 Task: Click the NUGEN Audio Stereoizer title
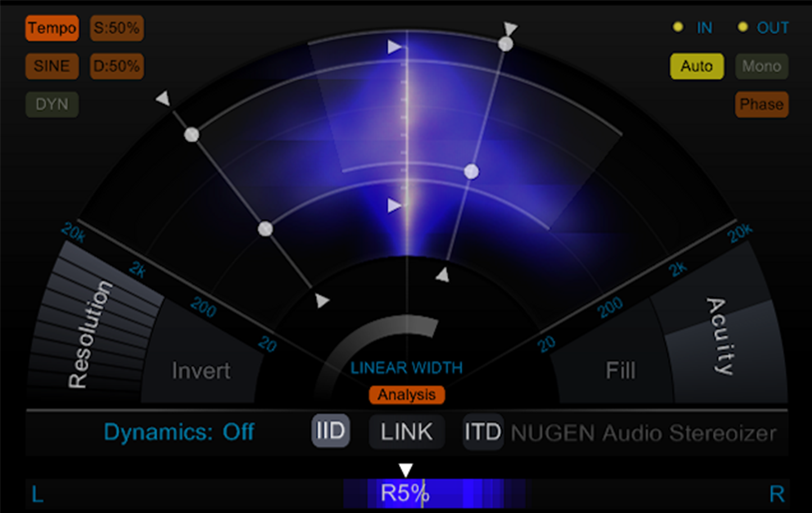pos(644,433)
